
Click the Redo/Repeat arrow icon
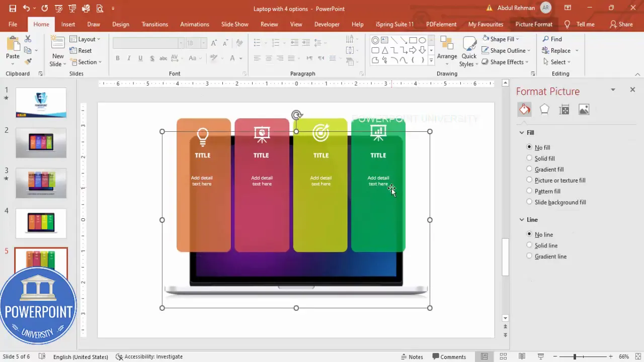pyautogui.click(x=45, y=9)
